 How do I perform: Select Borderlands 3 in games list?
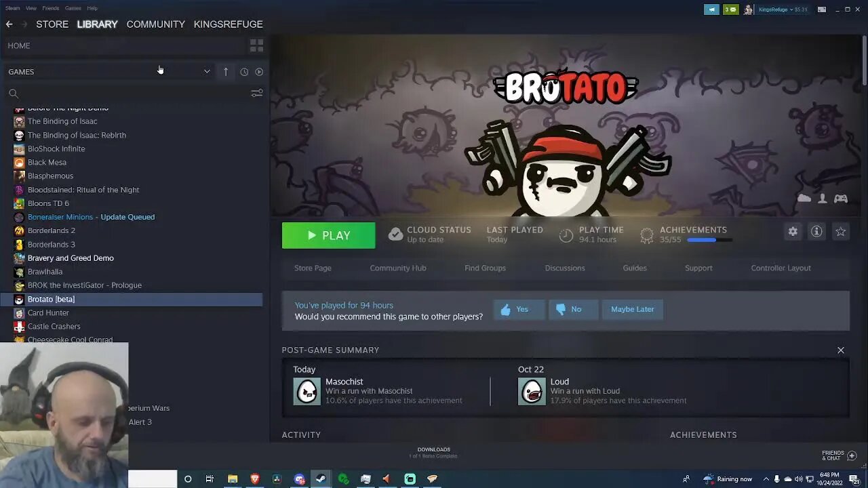pyautogui.click(x=52, y=244)
